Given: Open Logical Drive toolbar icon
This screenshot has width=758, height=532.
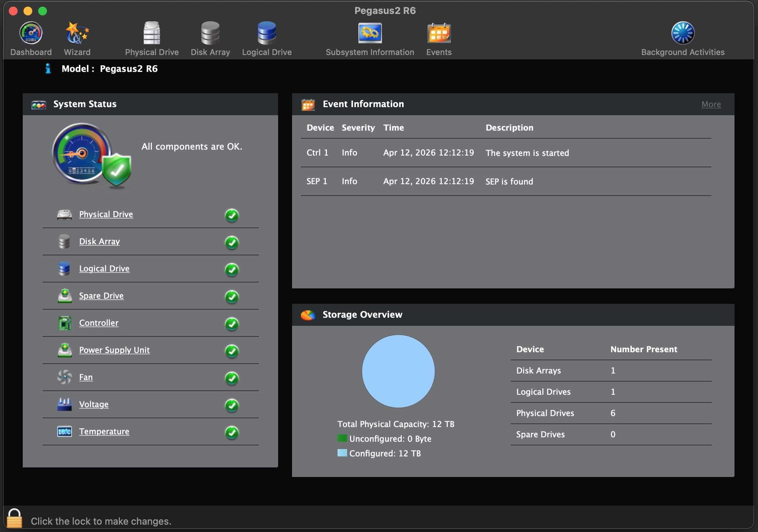Looking at the screenshot, I should click(x=267, y=34).
